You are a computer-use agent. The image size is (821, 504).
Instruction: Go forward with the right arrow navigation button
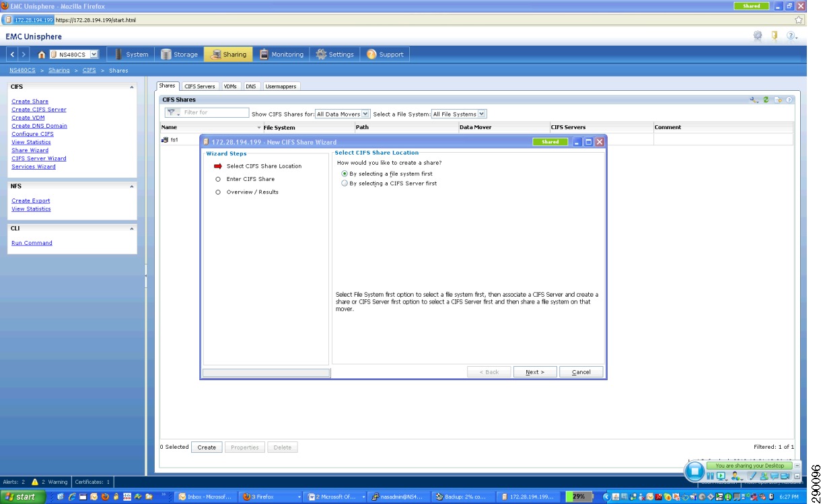click(x=24, y=55)
